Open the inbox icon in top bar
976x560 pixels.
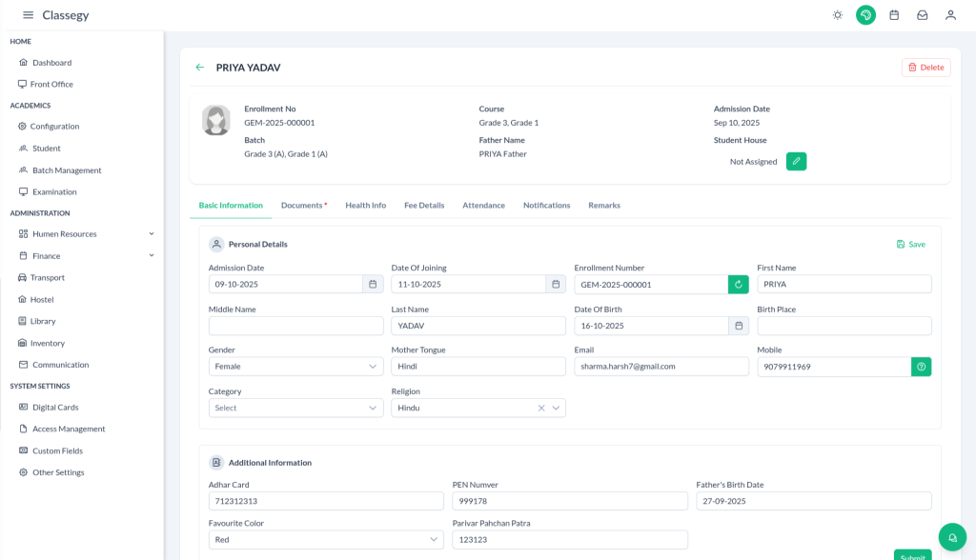coord(922,15)
